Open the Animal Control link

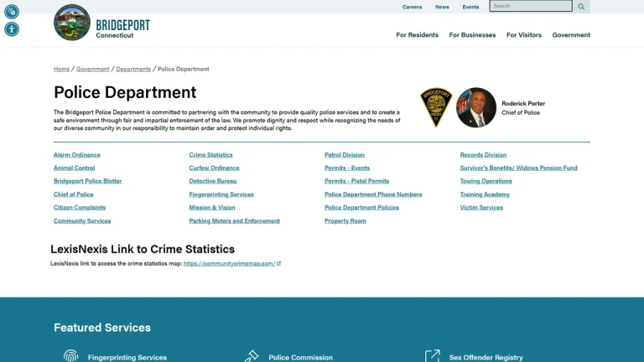click(x=75, y=168)
